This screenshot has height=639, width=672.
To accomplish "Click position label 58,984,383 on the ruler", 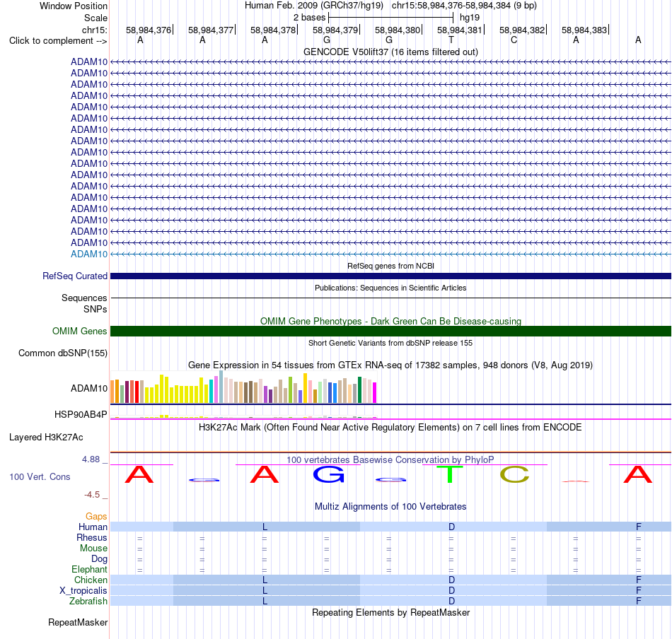I will click(584, 30).
